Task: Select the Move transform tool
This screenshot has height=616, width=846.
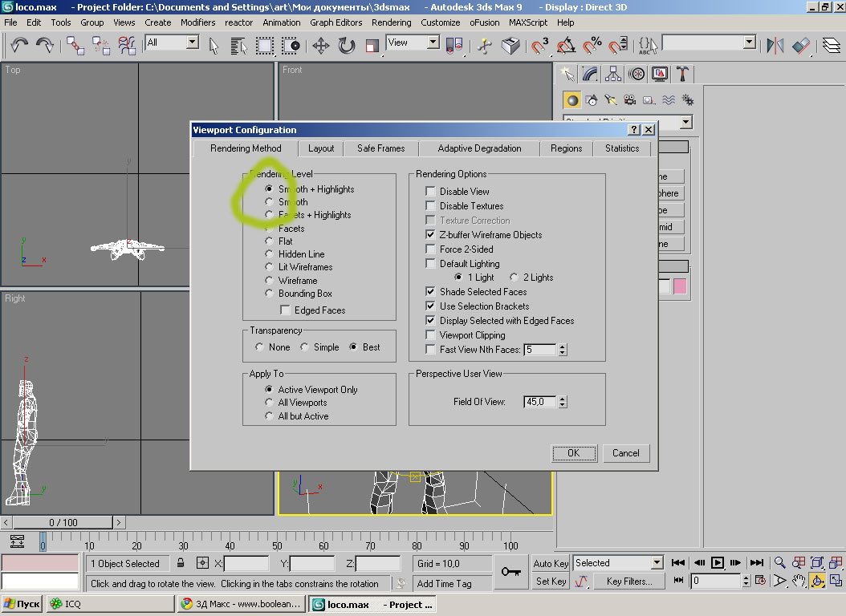Action: pos(320,45)
